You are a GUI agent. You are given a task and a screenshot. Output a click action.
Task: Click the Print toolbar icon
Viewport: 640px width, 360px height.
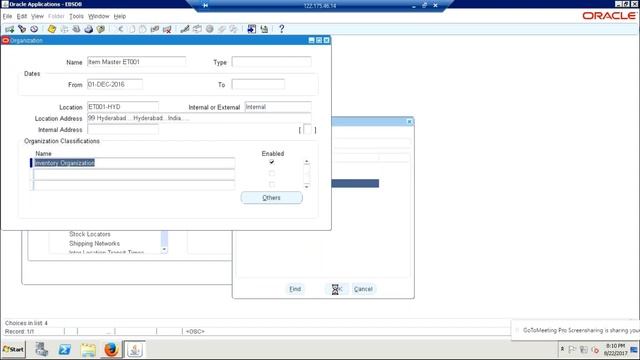point(89,29)
